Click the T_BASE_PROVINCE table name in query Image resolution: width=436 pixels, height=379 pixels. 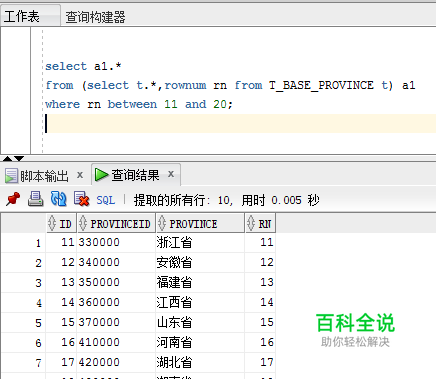(321, 85)
